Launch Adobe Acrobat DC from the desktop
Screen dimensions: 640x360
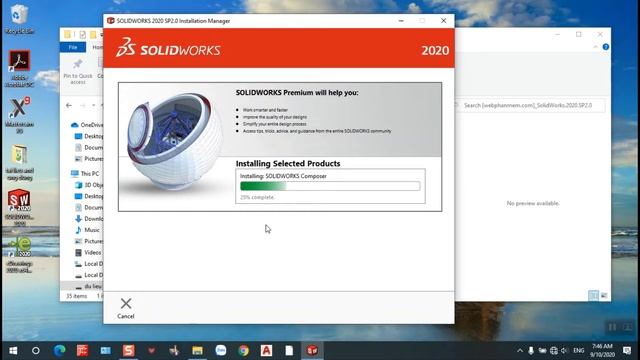click(19, 68)
